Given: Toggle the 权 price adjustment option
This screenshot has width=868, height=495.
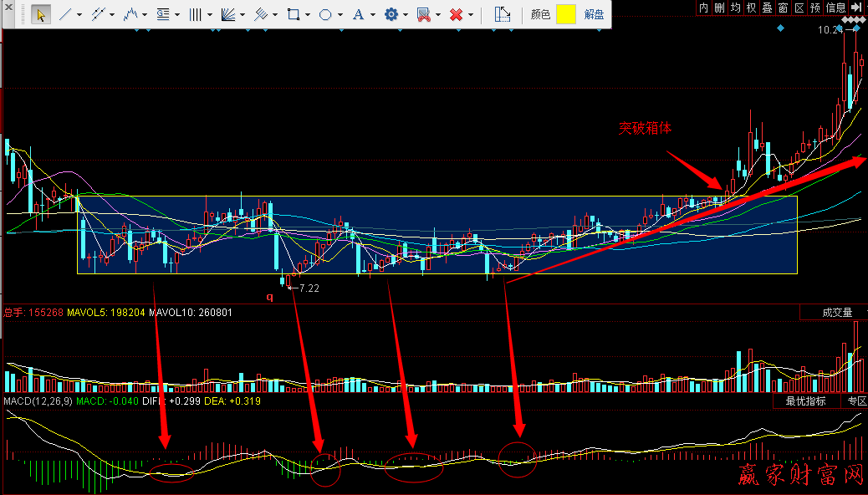Looking at the screenshot, I should click(x=751, y=8).
